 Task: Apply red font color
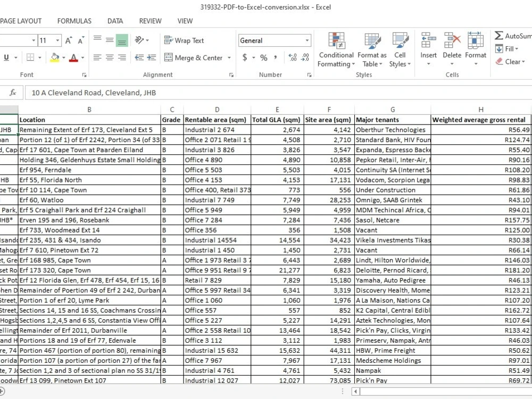tap(73, 57)
